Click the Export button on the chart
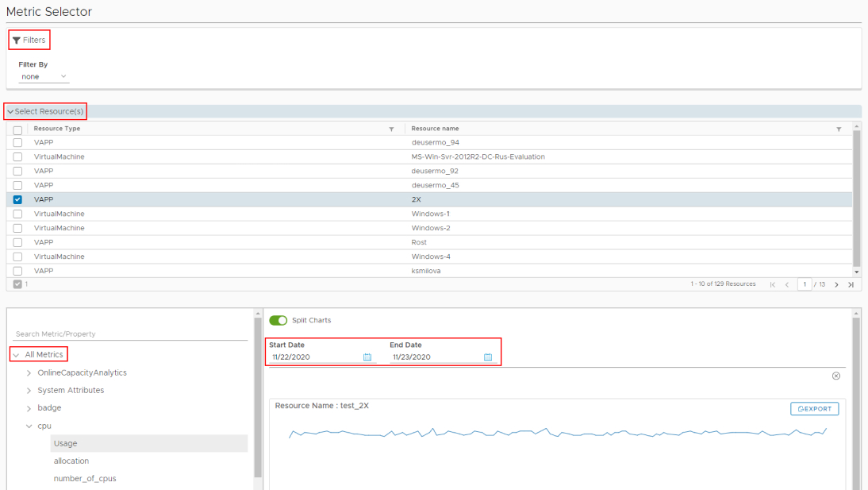 point(814,409)
